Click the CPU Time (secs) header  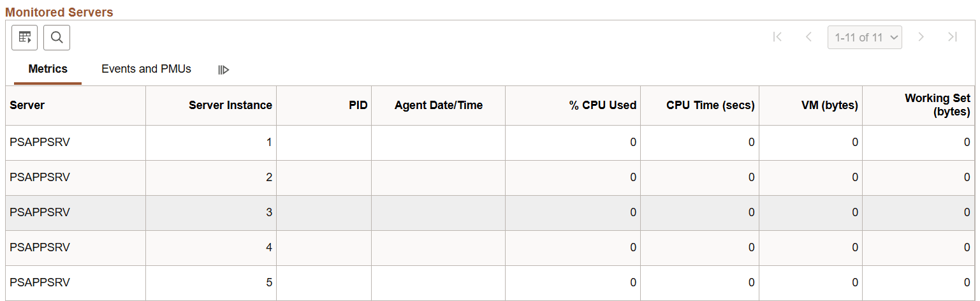[x=710, y=105]
